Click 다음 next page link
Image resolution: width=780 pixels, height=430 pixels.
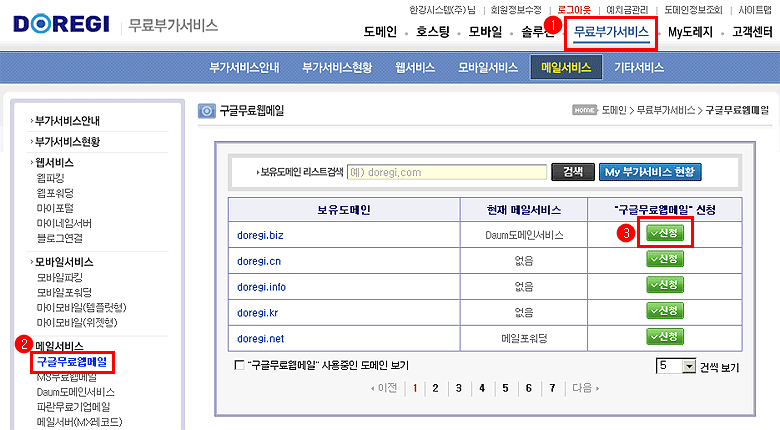tap(585, 388)
